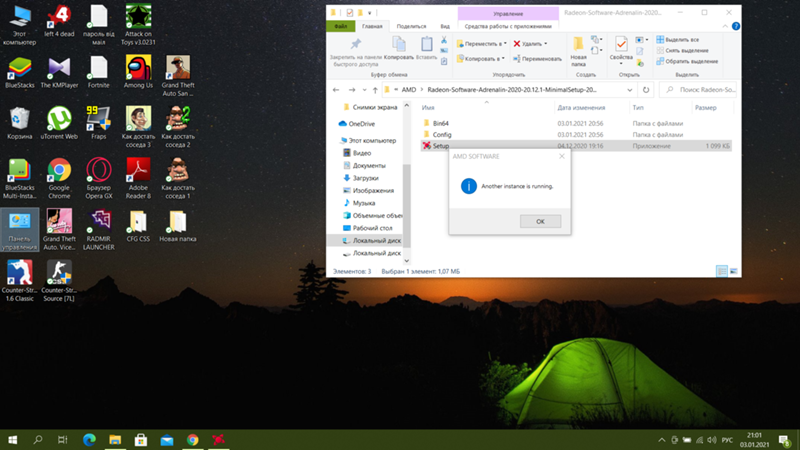Click the Pin to Quick Access icon
The height and width of the screenshot is (450, 800).
[354, 45]
